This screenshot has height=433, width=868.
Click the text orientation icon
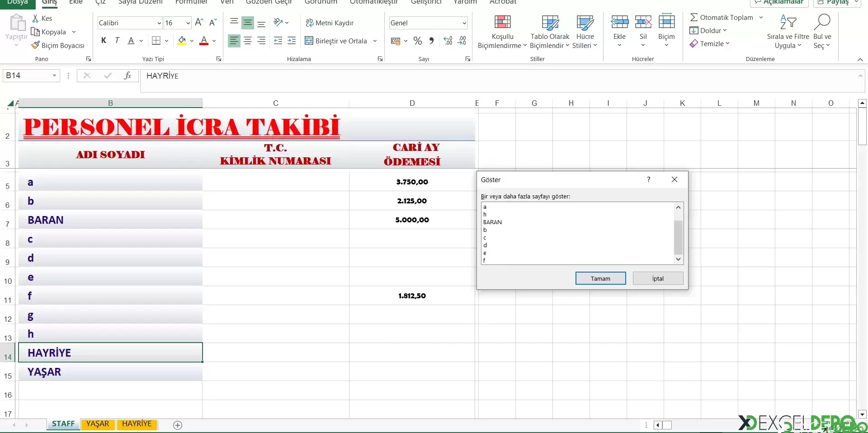278,22
